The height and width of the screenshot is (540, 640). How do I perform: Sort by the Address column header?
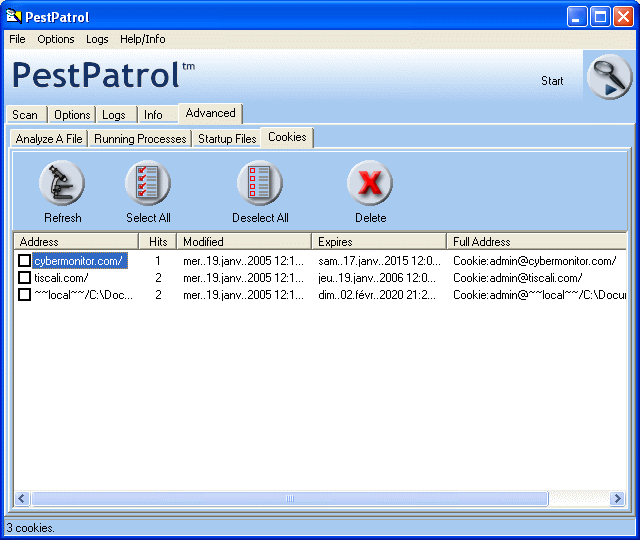click(x=76, y=242)
